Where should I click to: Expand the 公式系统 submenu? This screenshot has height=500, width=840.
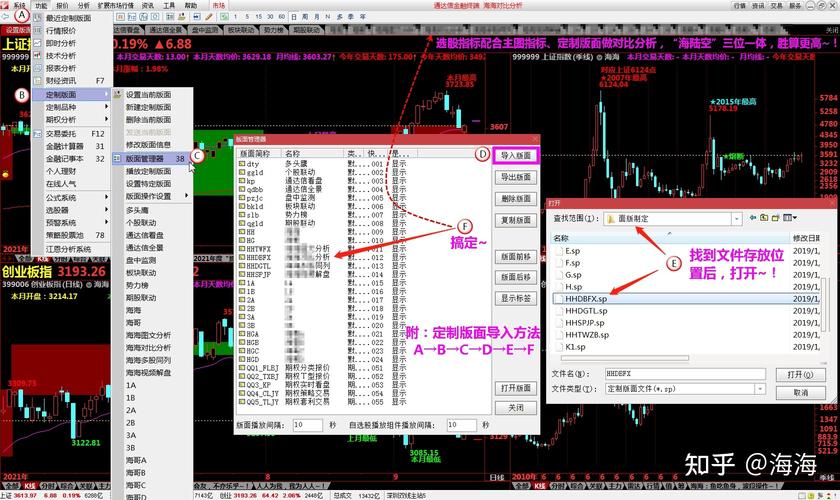point(72,198)
